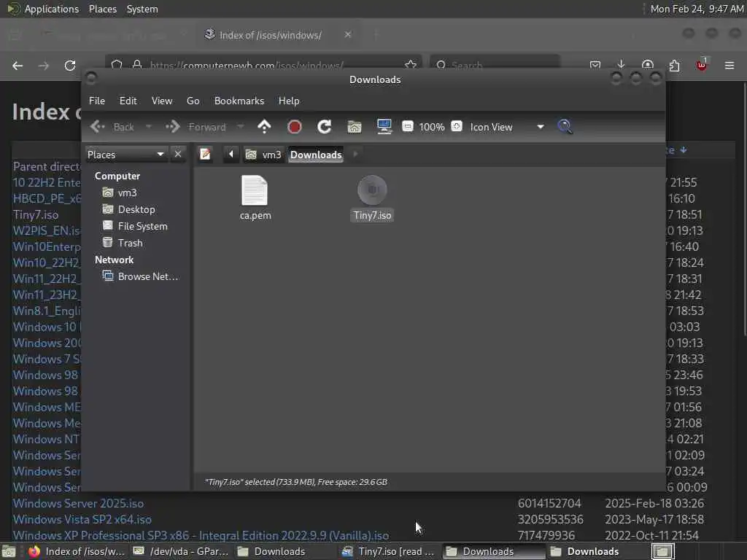Switch to Firefox Index of /isos taskbar item
Image resolution: width=747 pixels, height=560 pixels.
coord(76,551)
